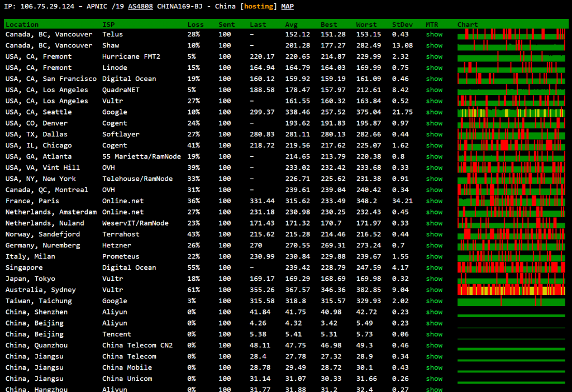Click the orange 'hosting' tag in the header
The width and height of the screenshot is (572, 392).
coord(259,7)
